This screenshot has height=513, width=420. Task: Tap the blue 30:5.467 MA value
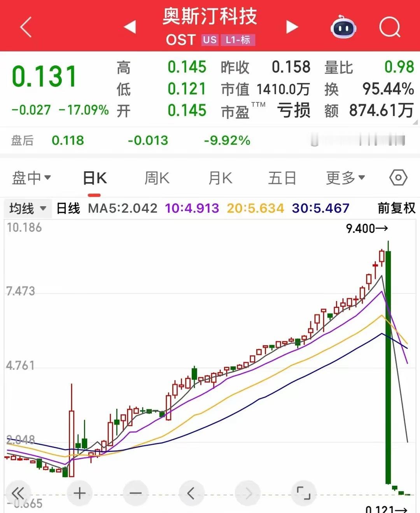[321, 208]
